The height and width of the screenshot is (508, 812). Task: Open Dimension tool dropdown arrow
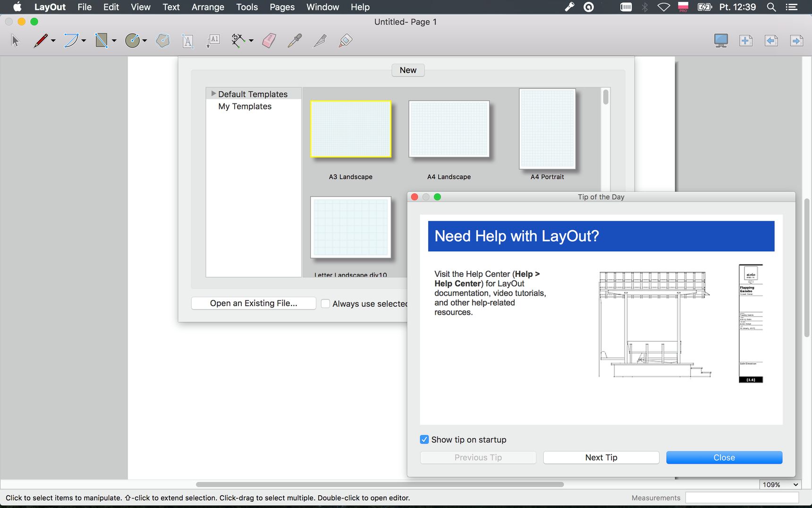point(251,41)
